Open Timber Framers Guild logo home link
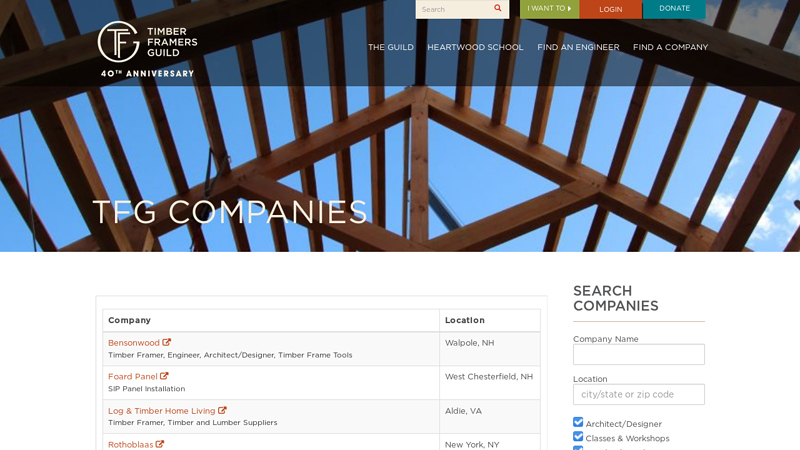The image size is (800, 450). [x=147, y=49]
